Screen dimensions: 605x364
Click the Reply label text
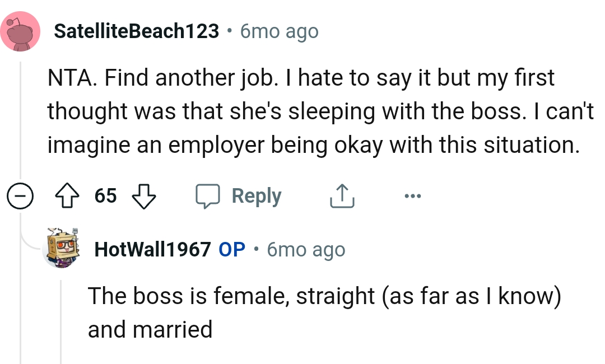(256, 196)
